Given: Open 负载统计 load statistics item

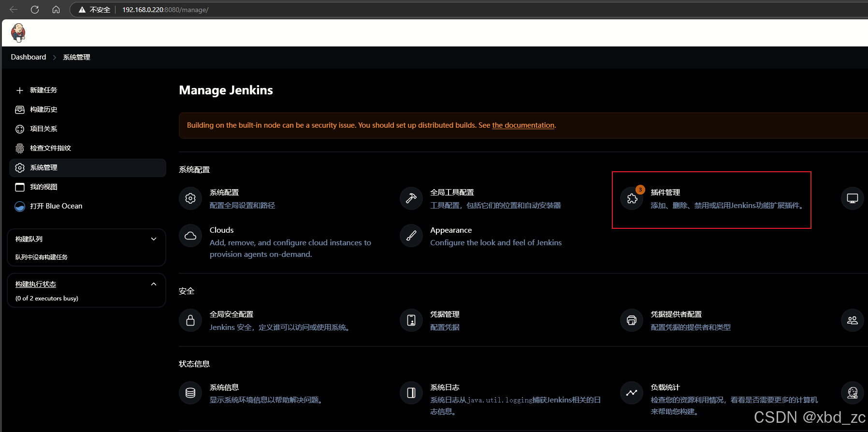Looking at the screenshot, I should 665,387.
